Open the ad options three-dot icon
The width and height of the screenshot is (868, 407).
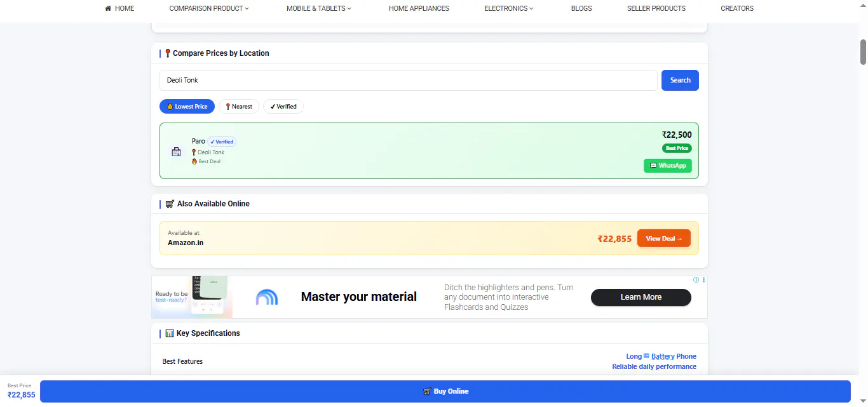click(x=703, y=280)
